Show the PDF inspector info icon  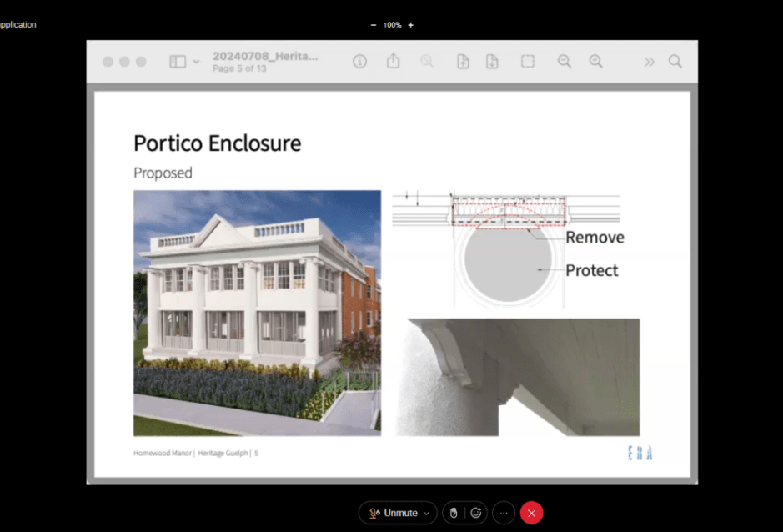359,62
